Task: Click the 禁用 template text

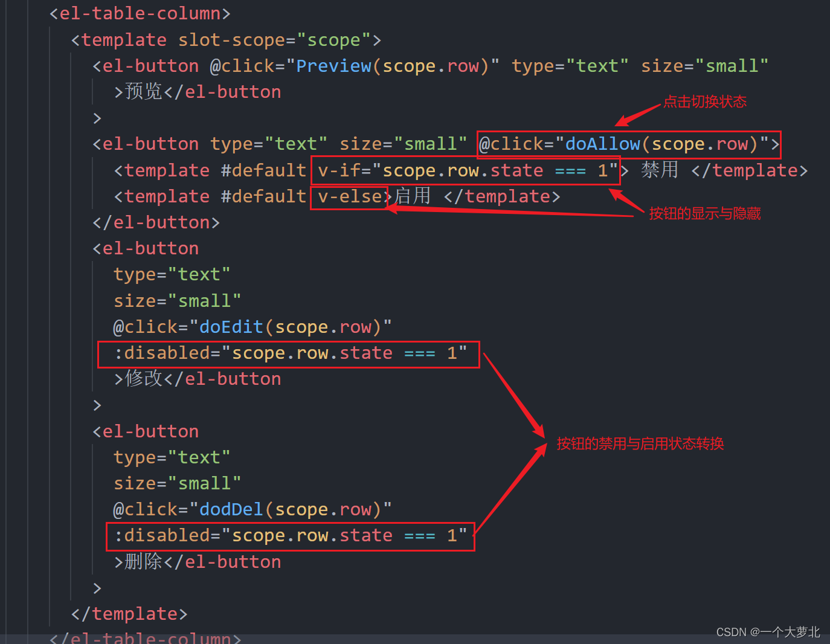Action: pyautogui.click(x=660, y=170)
